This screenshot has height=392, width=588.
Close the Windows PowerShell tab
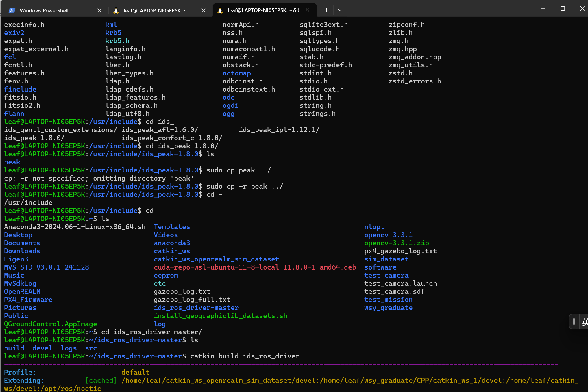pyautogui.click(x=99, y=10)
